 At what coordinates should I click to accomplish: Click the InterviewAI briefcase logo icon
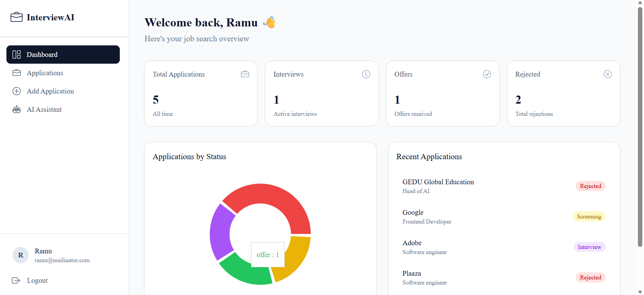17,17
